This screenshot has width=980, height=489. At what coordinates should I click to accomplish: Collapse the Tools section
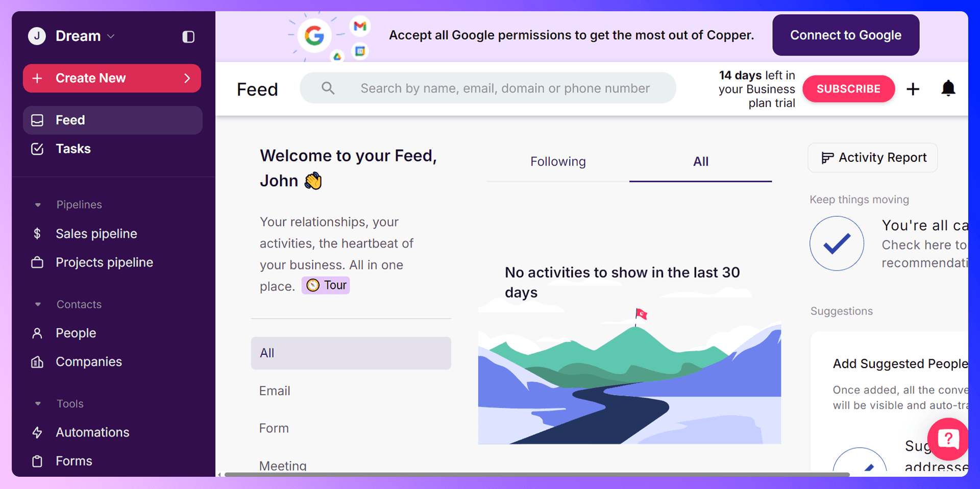[38, 404]
